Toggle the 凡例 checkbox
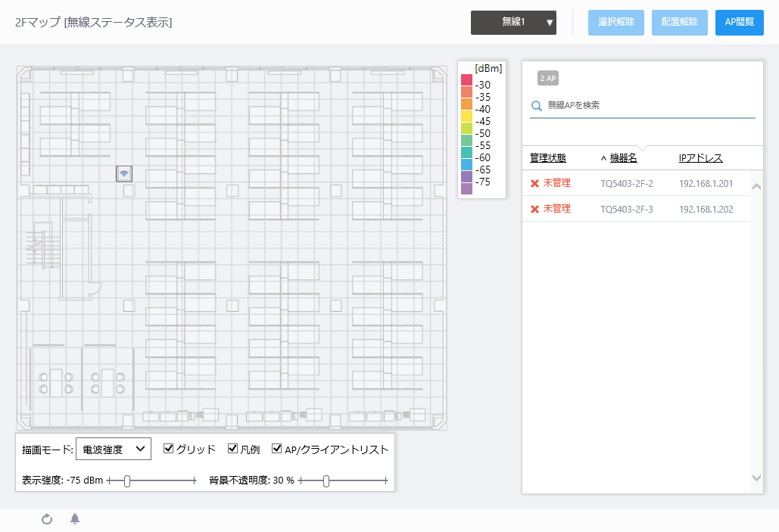The width and height of the screenshot is (779, 532). 232,449
